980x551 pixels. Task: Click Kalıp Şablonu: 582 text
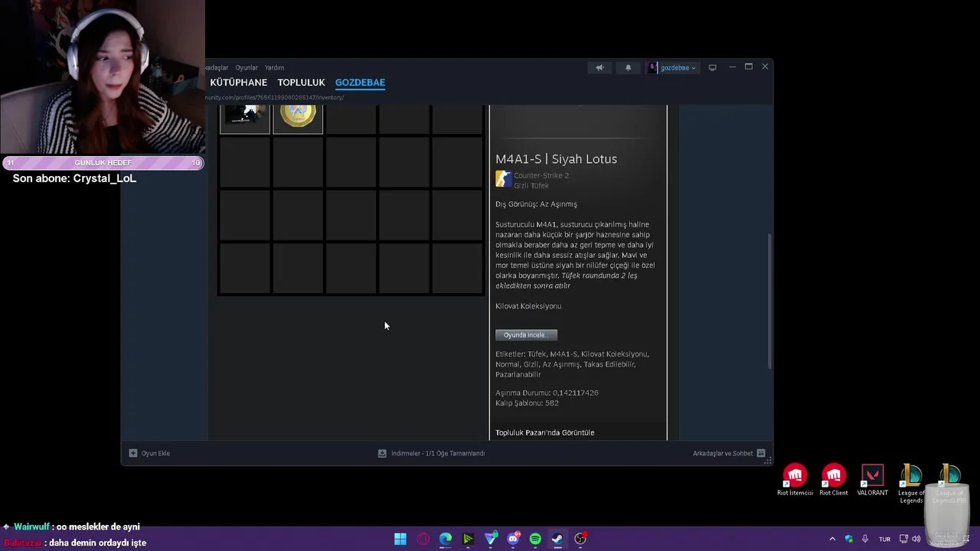pos(527,403)
